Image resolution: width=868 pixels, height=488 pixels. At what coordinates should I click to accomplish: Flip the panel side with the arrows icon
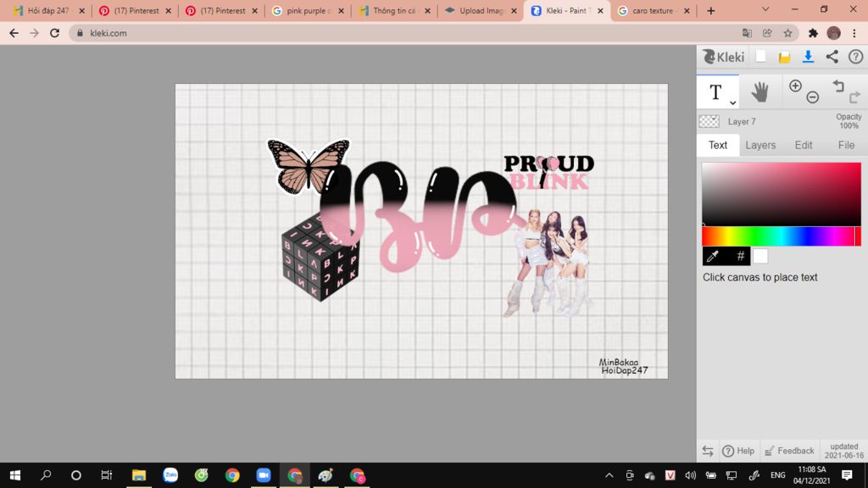coord(708,451)
